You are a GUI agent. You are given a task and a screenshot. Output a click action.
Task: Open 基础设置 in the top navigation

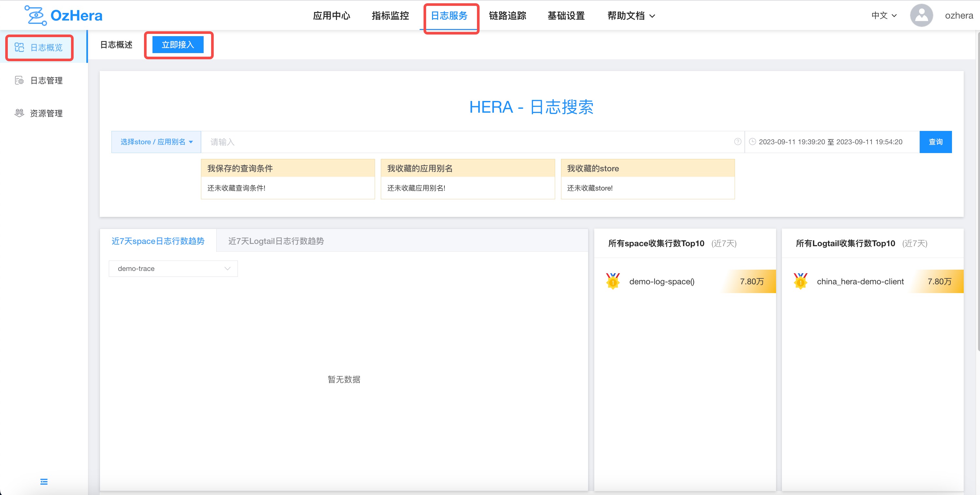[x=566, y=16]
